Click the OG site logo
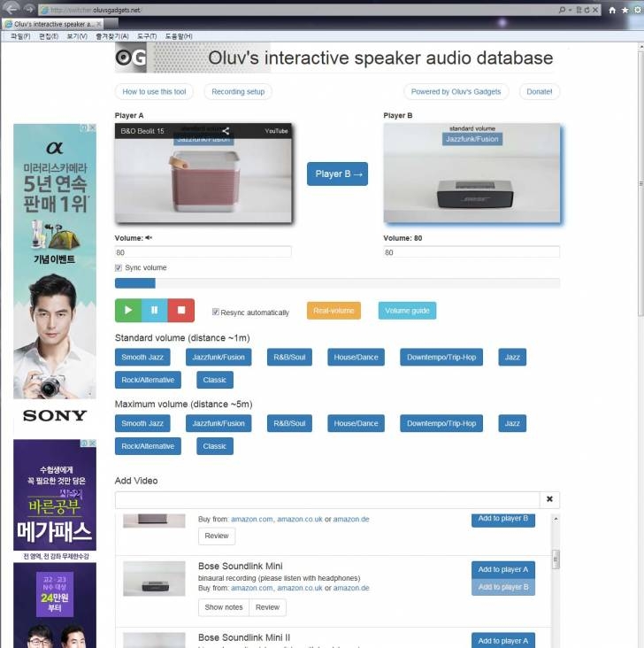 [131, 58]
